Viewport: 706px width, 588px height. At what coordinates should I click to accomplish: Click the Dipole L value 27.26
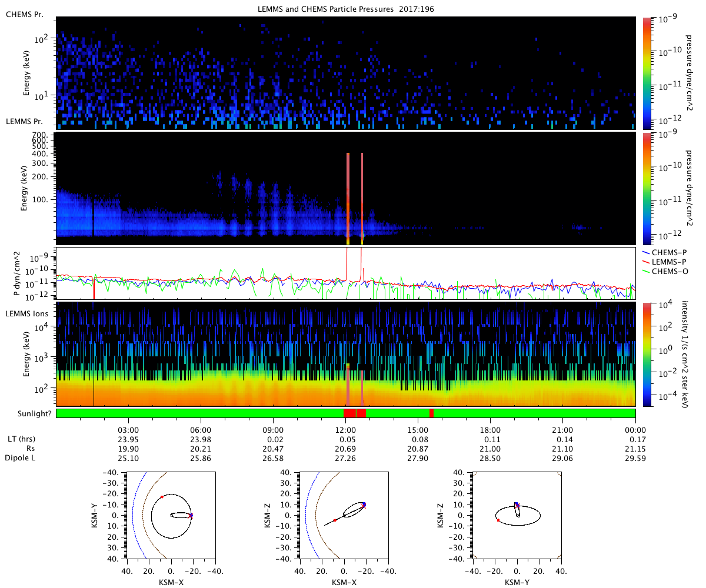(346, 458)
